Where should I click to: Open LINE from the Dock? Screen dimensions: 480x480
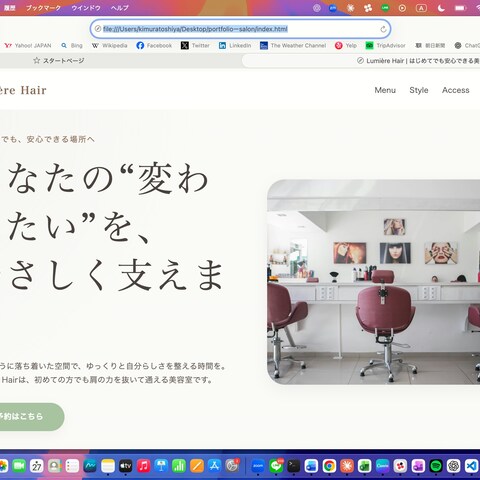click(x=276, y=466)
